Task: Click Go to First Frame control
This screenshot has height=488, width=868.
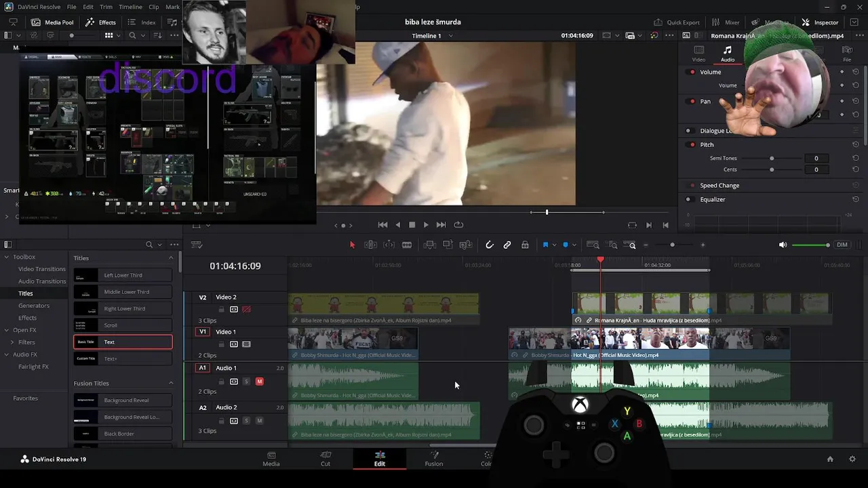Action: pos(383,225)
